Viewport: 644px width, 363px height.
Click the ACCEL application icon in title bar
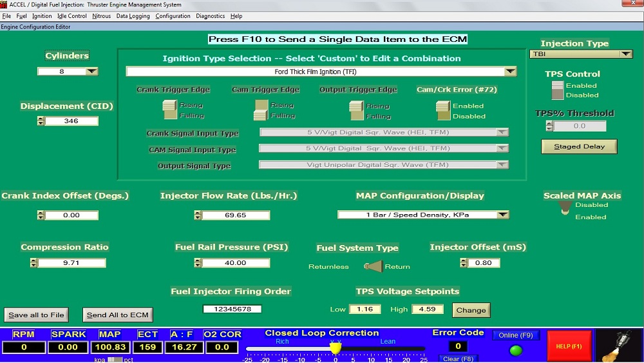pyautogui.click(x=3, y=5)
